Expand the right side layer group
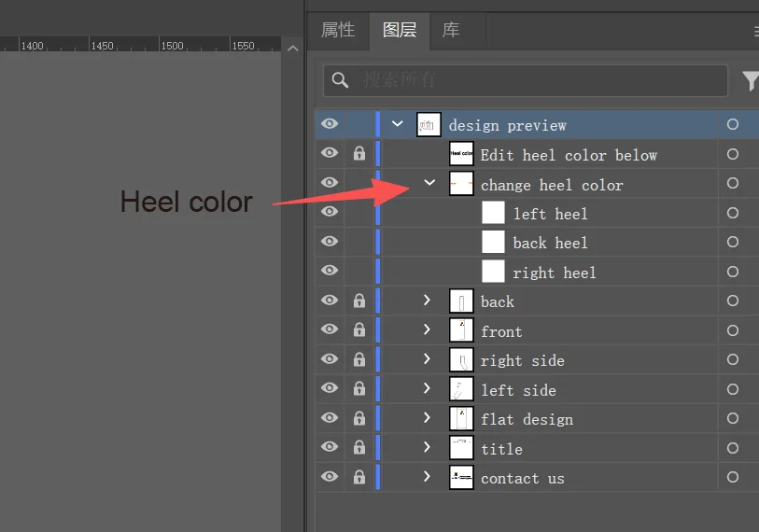 point(427,358)
